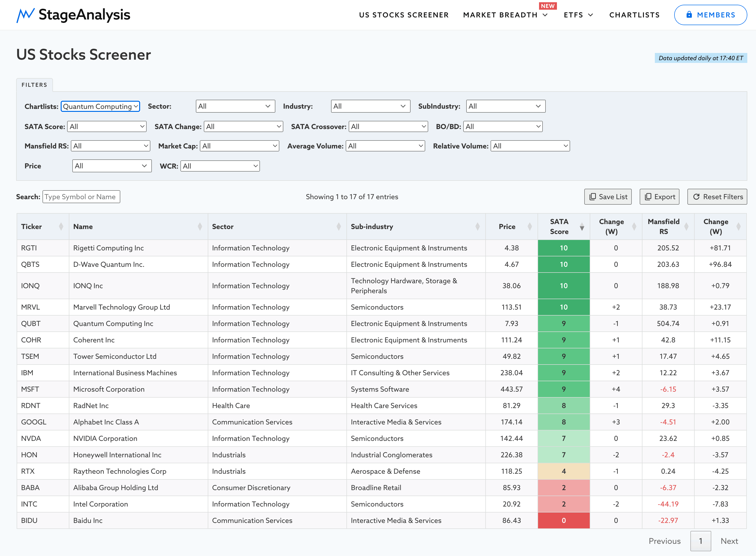The width and height of the screenshot is (756, 556).
Task: Click the StageAnalysis logo
Action: 73,15
